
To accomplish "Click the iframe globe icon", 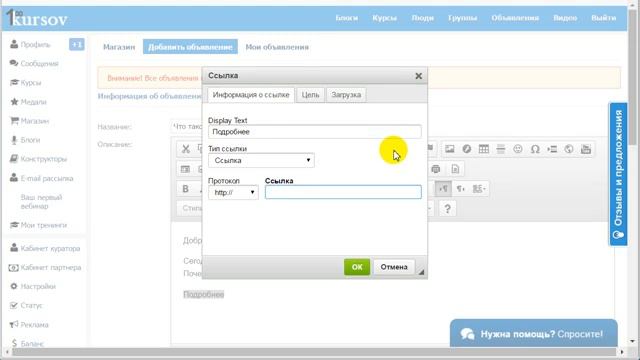I will click(x=569, y=149).
